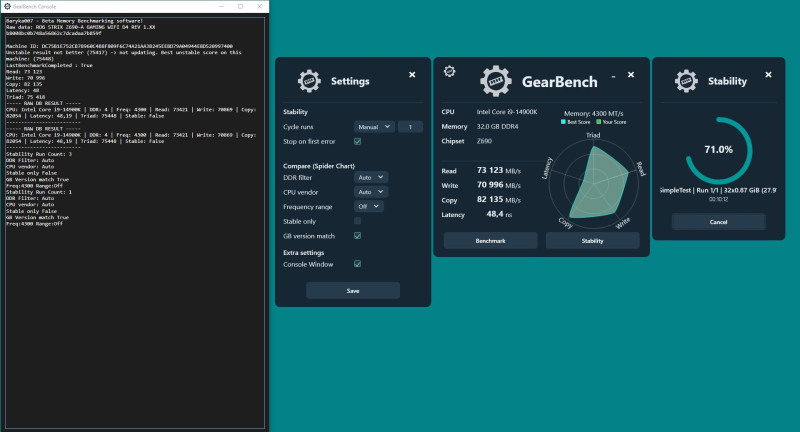Click the Read axis label on the chart
Image resolution: width=800 pixels, height=432 pixels.
click(641, 169)
